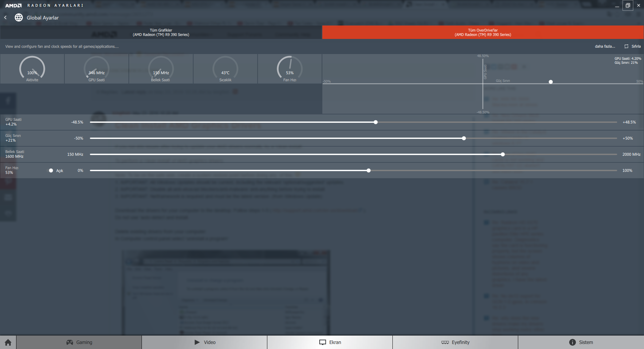Screen dimensions: 644x349
Task: Click the Gaming gamepad icon
Action: 70,342
